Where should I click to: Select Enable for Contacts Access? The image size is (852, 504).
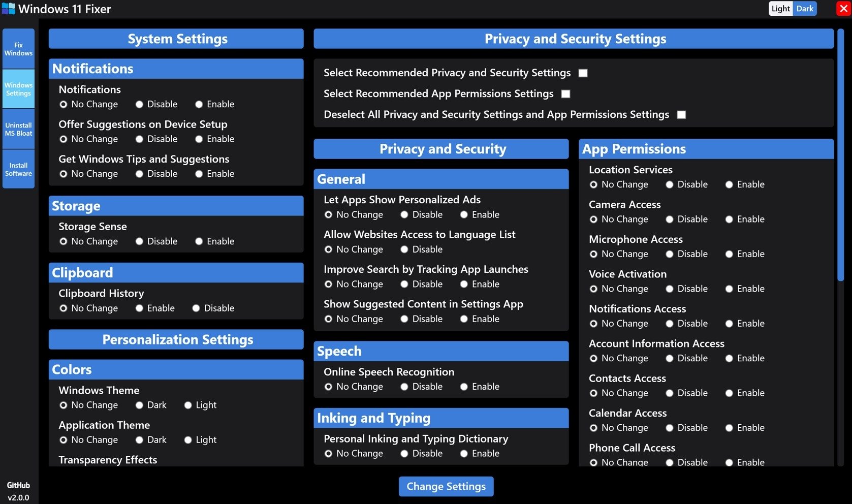(729, 393)
